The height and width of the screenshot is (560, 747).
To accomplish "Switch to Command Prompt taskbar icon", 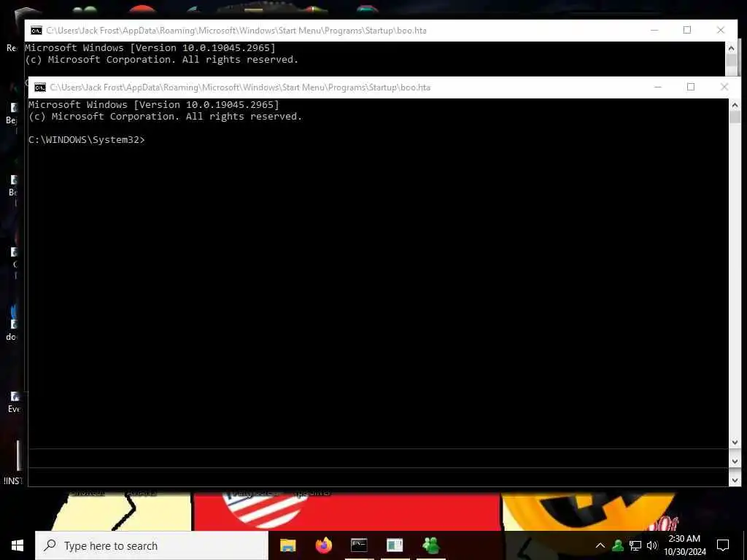I will pyautogui.click(x=359, y=545).
